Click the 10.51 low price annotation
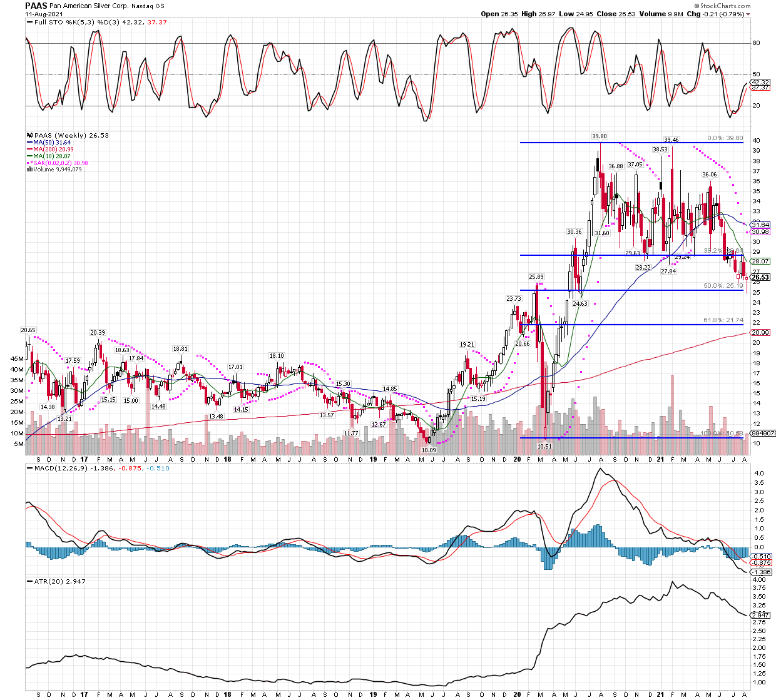This screenshot has width=776, height=700. (545, 447)
